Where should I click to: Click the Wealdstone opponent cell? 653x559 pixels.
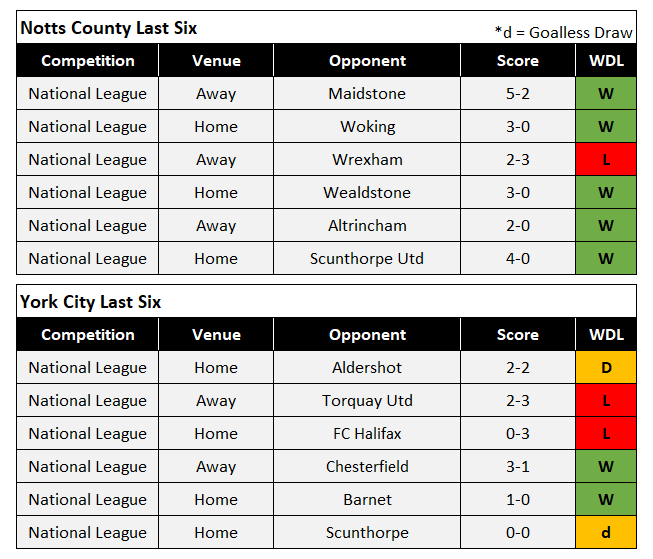coord(367,193)
